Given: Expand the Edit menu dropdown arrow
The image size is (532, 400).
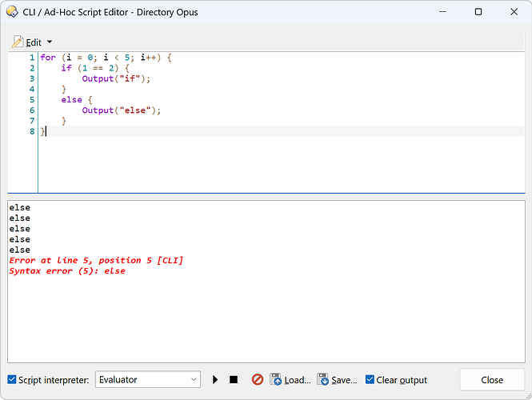Looking at the screenshot, I should click(49, 42).
